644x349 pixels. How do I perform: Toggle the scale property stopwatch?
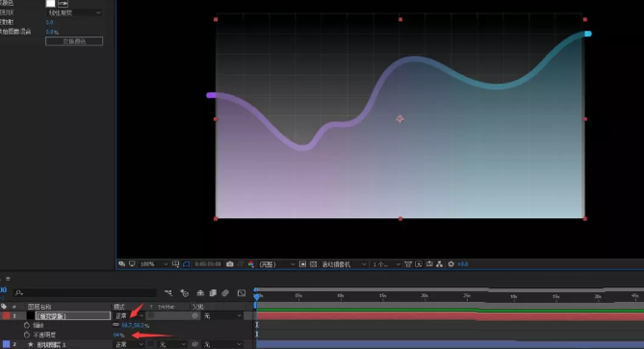tap(27, 325)
